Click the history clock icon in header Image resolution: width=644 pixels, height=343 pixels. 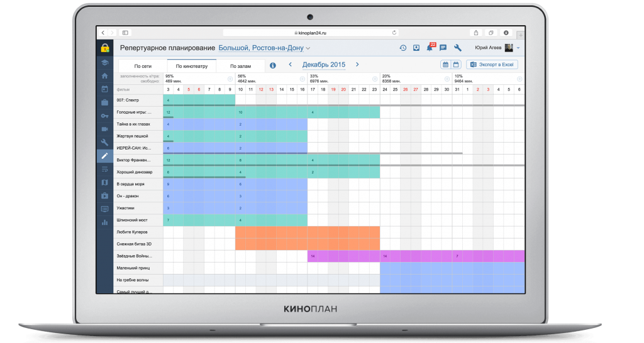403,48
